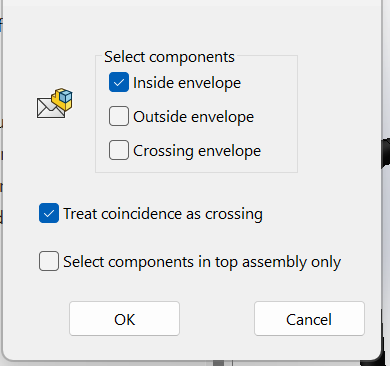390x366 pixels.
Task: Uncheck the Inside envelope checkbox
Action: pyautogui.click(x=119, y=82)
